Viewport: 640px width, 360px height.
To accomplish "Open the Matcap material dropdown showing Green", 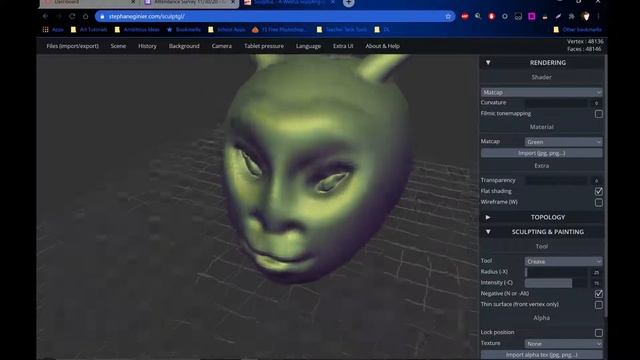I will point(563,142).
